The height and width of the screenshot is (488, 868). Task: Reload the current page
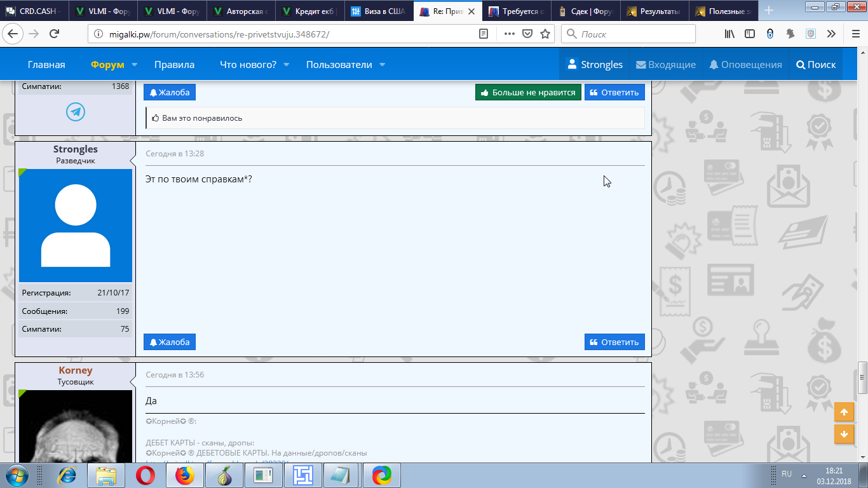(55, 34)
